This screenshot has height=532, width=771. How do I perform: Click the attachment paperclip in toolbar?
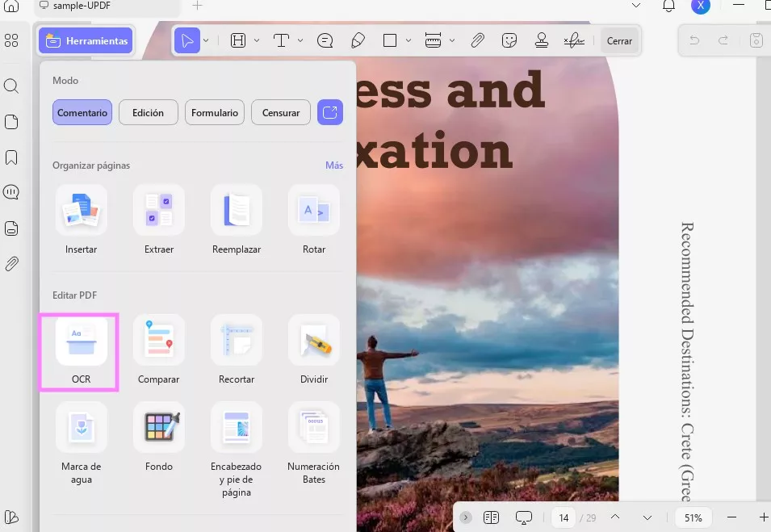pos(477,40)
